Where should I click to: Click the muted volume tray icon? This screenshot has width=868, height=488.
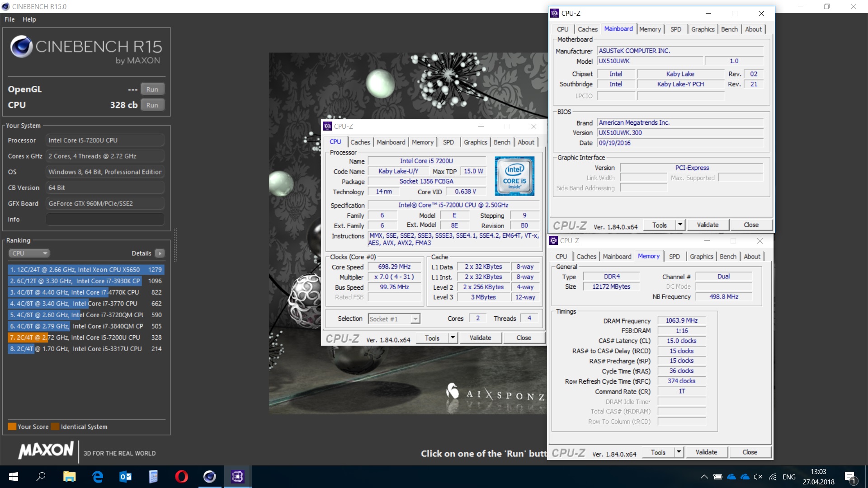(758, 477)
